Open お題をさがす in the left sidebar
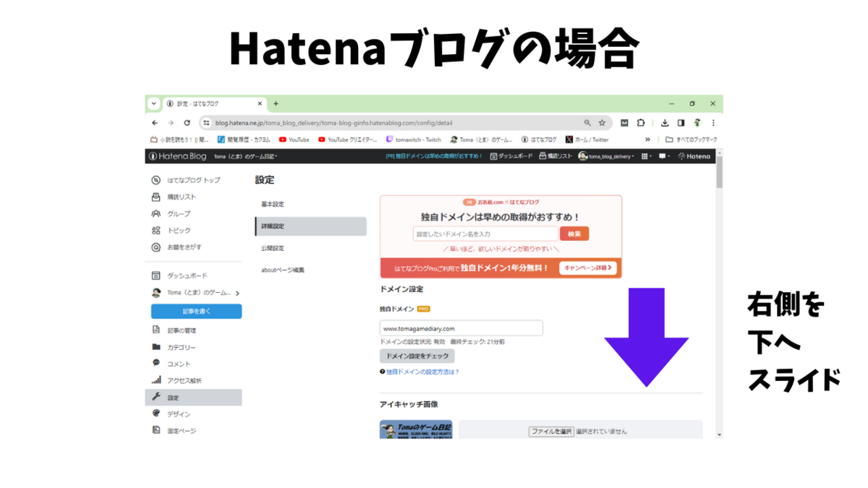 point(176,247)
